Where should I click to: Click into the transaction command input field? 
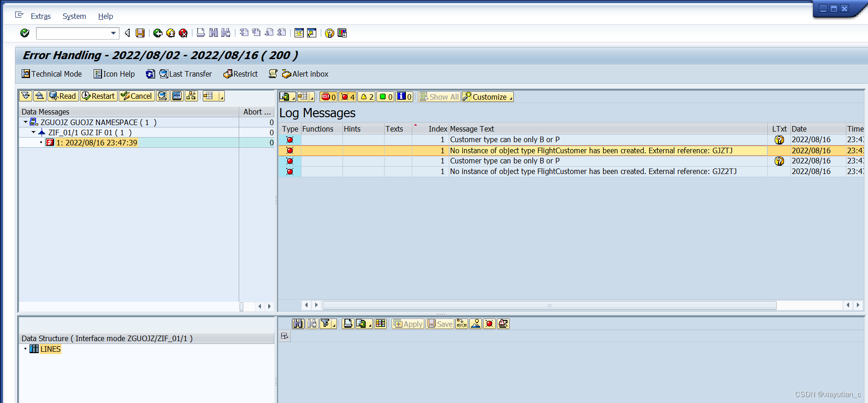[x=73, y=33]
